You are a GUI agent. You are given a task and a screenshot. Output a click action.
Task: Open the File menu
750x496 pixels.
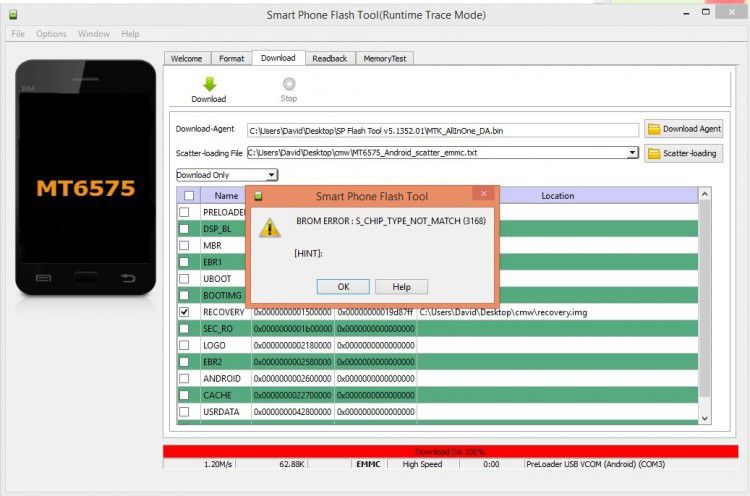(18, 33)
